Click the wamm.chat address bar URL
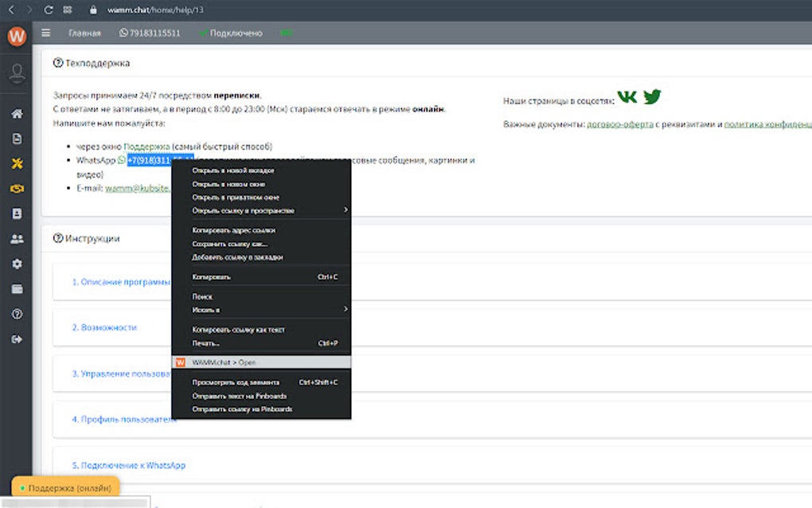The height and width of the screenshot is (508, 812). (155, 10)
